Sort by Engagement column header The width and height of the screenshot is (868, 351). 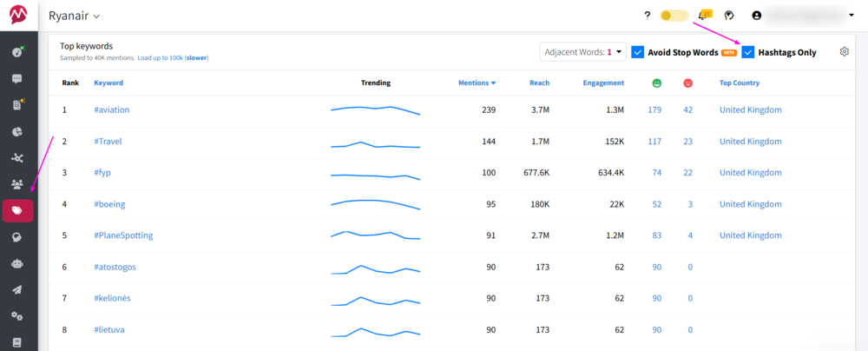[603, 83]
